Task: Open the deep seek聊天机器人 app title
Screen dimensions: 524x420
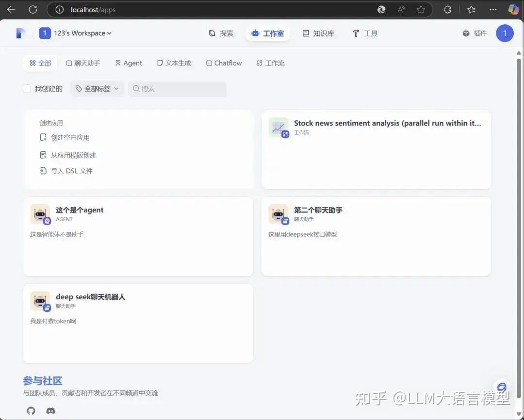Action: (x=91, y=297)
